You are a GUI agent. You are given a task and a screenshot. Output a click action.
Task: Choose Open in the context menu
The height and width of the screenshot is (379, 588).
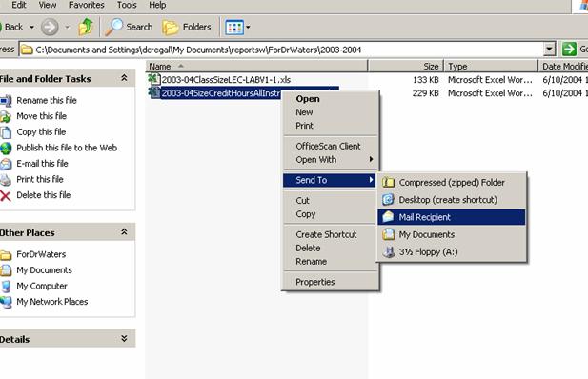[x=330, y=99]
